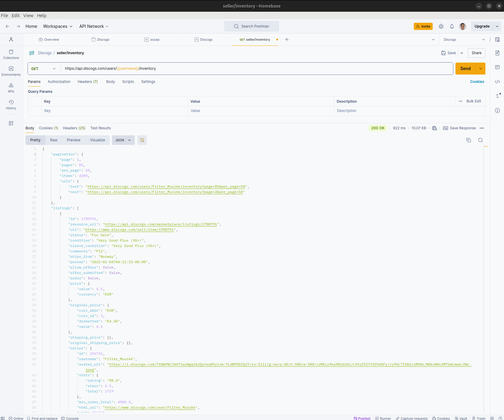
Task: Toggle the sidebar via status bar icon
Action: pos(3,418)
